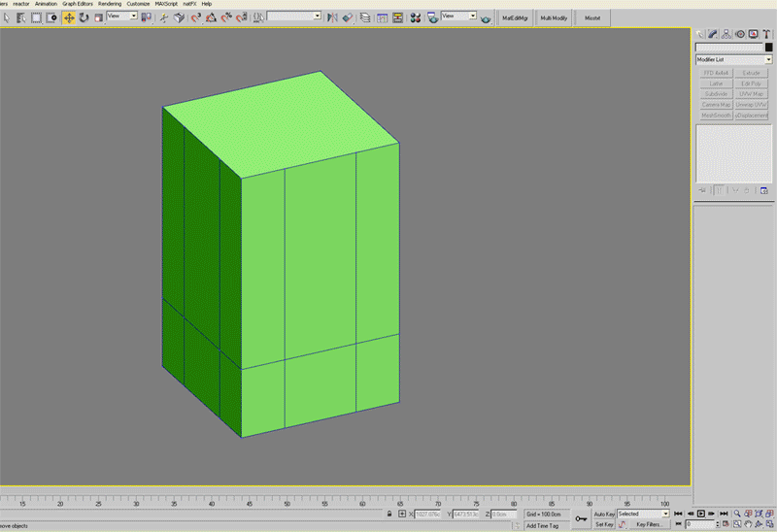Open the Utilities hammer panel

[765, 34]
